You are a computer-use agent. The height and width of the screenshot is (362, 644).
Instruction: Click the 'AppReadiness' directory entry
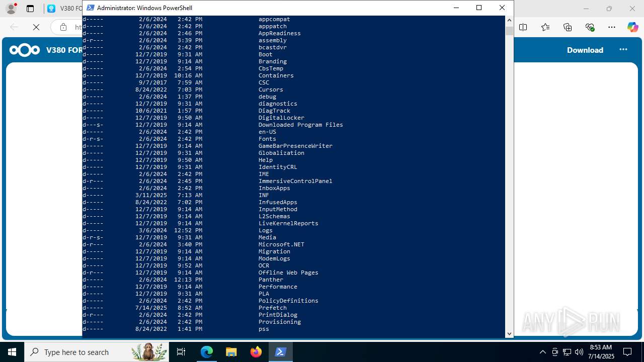[279, 33]
